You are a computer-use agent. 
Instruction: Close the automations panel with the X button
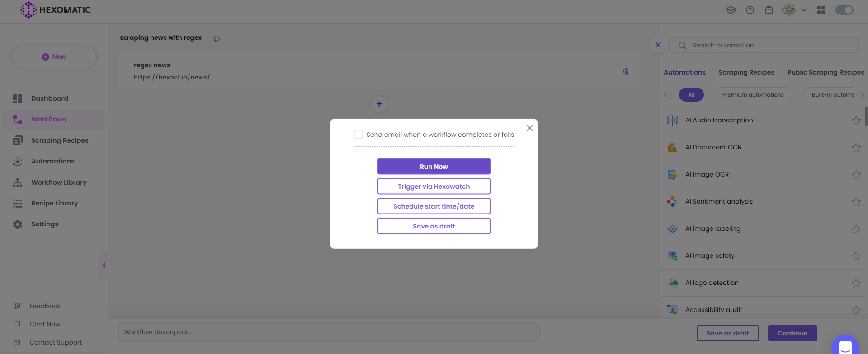[x=658, y=45]
